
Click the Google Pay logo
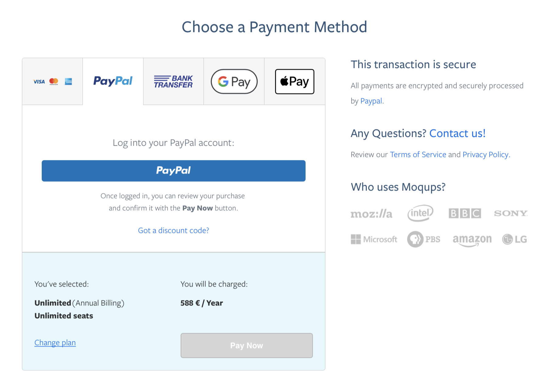(x=234, y=81)
